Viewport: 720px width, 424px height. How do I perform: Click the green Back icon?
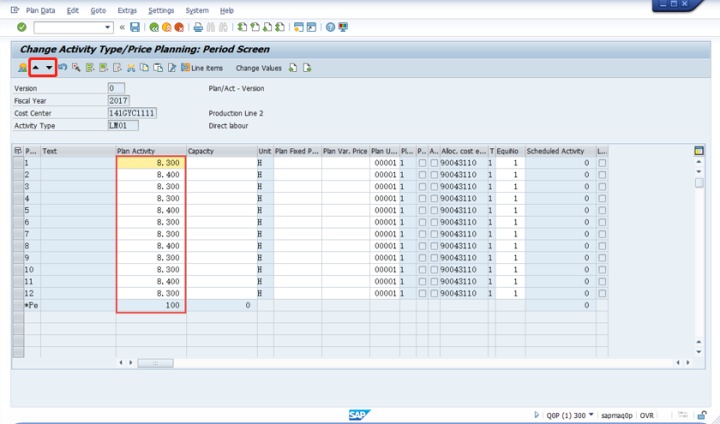point(154,28)
